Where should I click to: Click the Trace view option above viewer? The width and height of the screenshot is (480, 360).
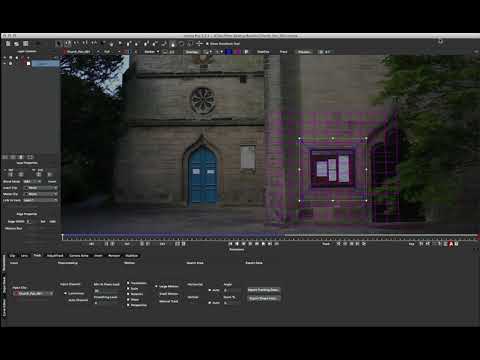pos(283,52)
